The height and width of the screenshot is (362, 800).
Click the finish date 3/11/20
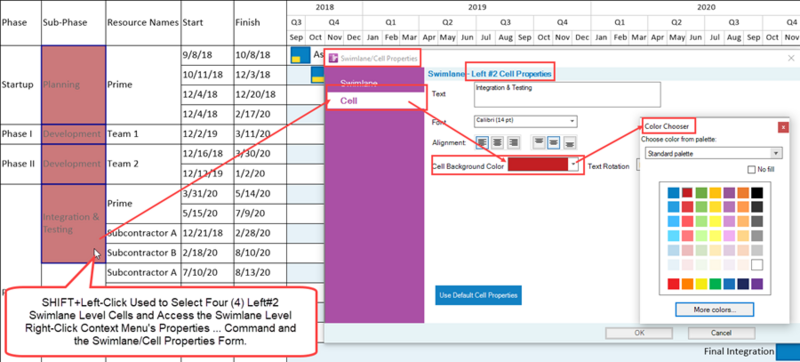pos(260,134)
